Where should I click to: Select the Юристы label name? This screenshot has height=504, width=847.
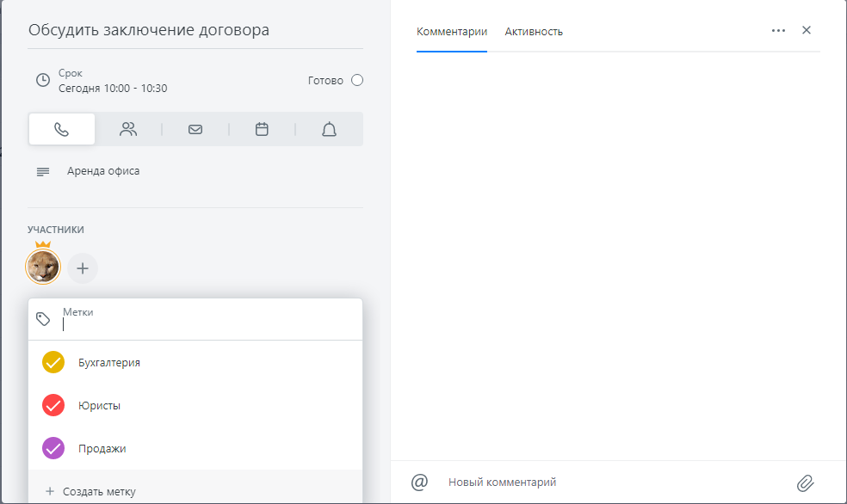click(99, 406)
